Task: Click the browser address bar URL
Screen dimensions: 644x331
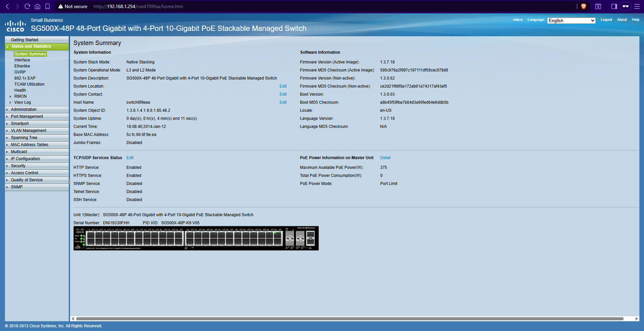Action: pyautogui.click(x=138, y=7)
